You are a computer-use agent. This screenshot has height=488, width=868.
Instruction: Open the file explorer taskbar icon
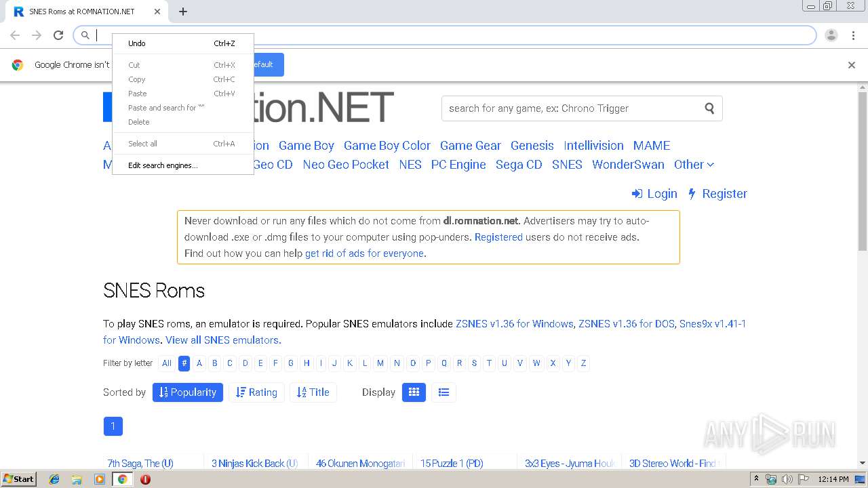point(77,479)
